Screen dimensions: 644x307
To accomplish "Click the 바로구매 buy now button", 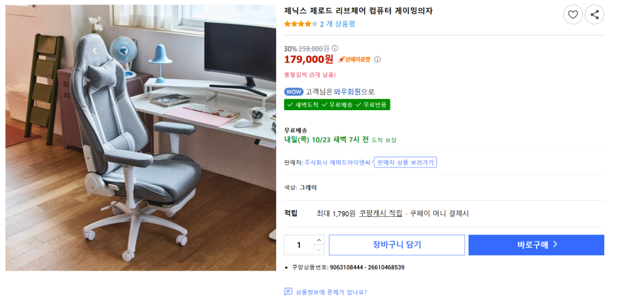I will (536, 245).
